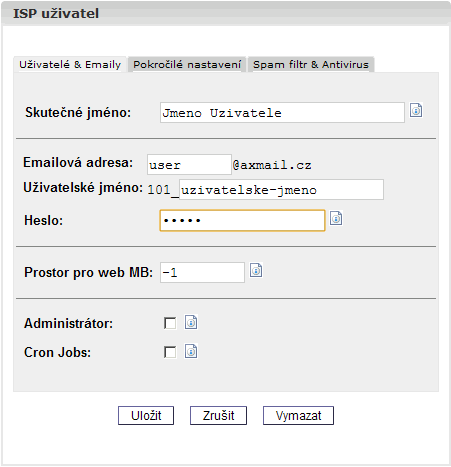The width and height of the screenshot is (451, 467).
Task: Click into the Heslo password field
Action: click(x=242, y=220)
